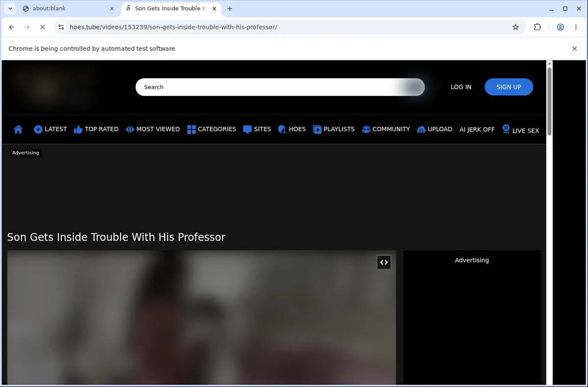Close the about:blank tab

click(112, 8)
